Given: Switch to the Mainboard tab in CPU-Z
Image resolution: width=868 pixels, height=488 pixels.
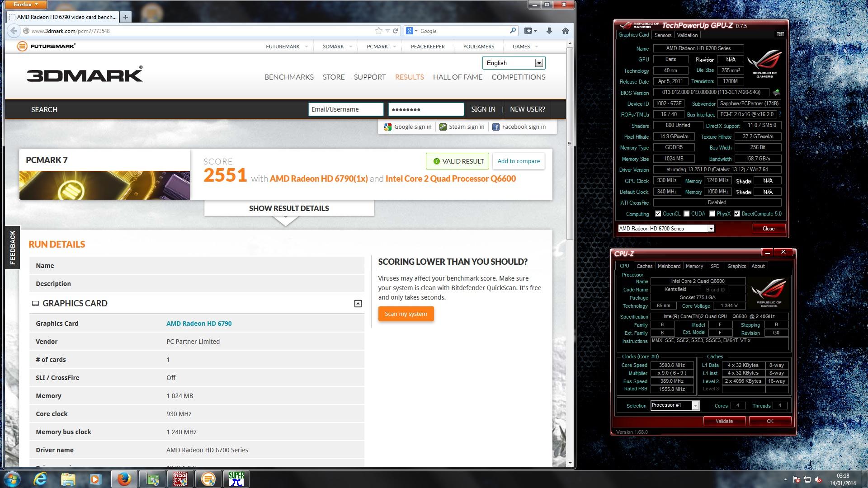Looking at the screenshot, I should (669, 266).
